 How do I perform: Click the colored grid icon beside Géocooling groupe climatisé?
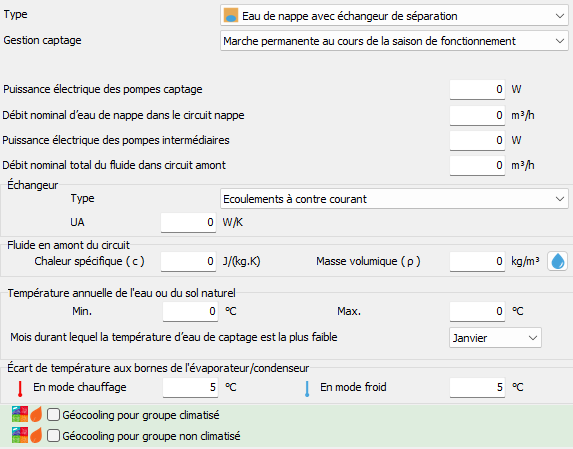pos(20,414)
